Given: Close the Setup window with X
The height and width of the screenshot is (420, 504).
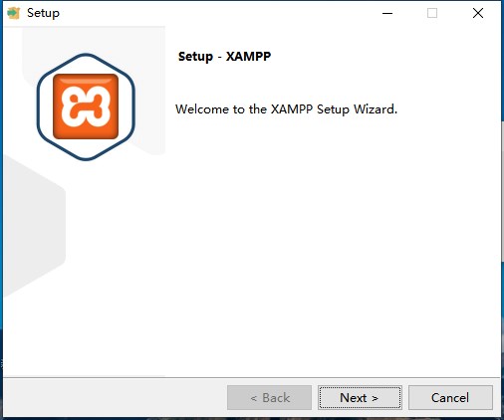Looking at the screenshot, I should [478, 13].
